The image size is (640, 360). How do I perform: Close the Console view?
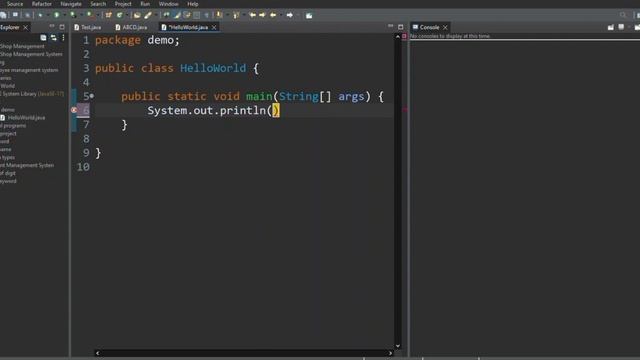pos(445,27)
